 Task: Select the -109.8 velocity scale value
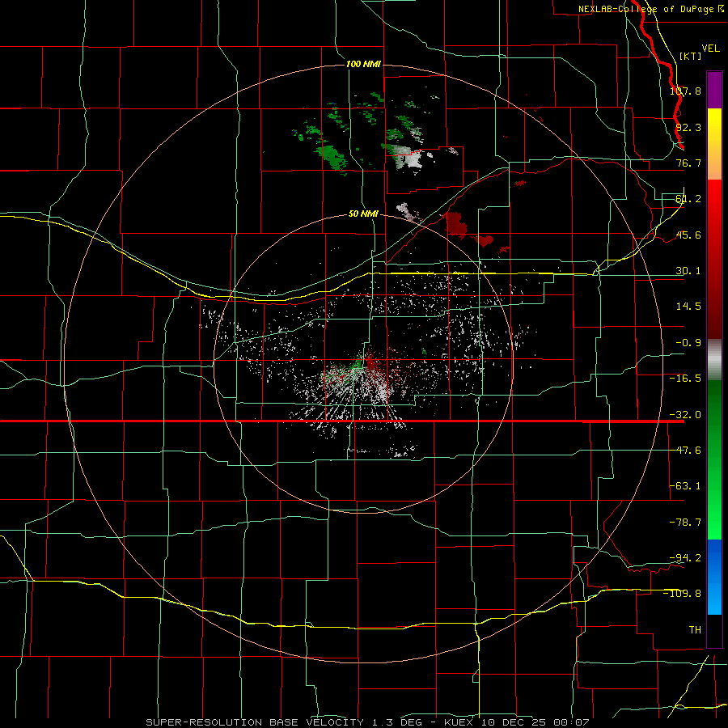click(x=683, y=594)
